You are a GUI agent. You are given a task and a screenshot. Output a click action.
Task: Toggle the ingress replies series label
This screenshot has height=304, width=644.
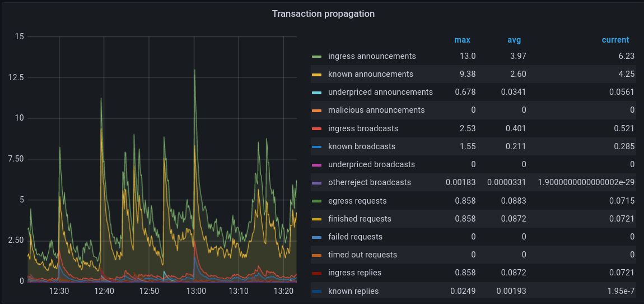pos(354,273)
